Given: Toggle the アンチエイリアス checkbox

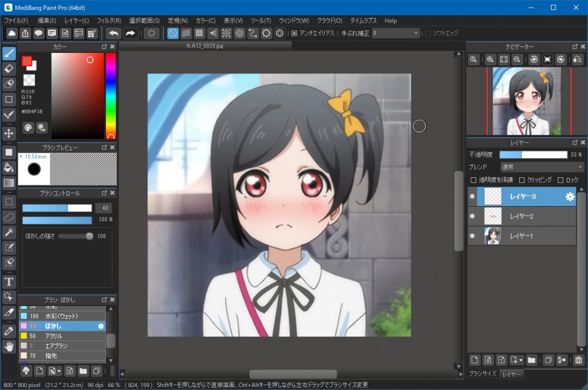Looking at the screenshot, I should (x=295, y=33).
